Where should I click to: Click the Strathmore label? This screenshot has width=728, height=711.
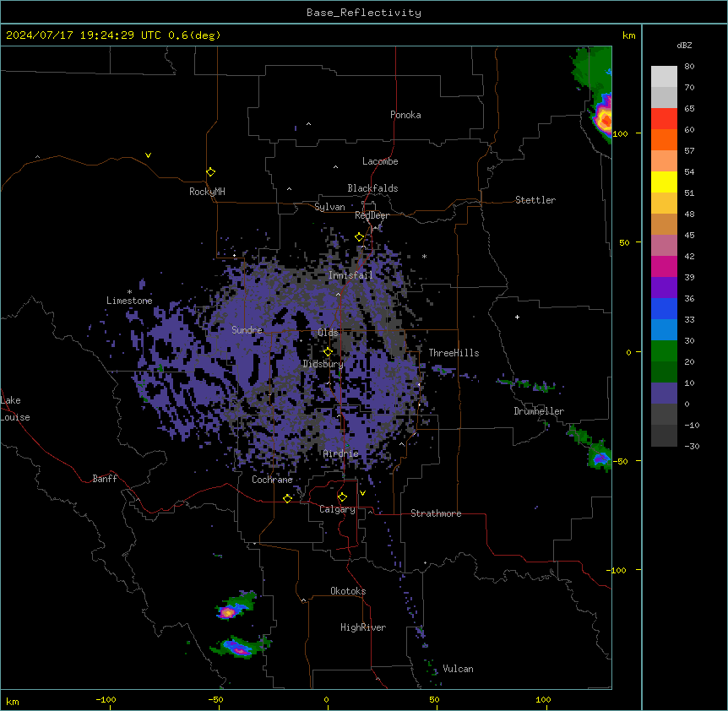[436, 513]
